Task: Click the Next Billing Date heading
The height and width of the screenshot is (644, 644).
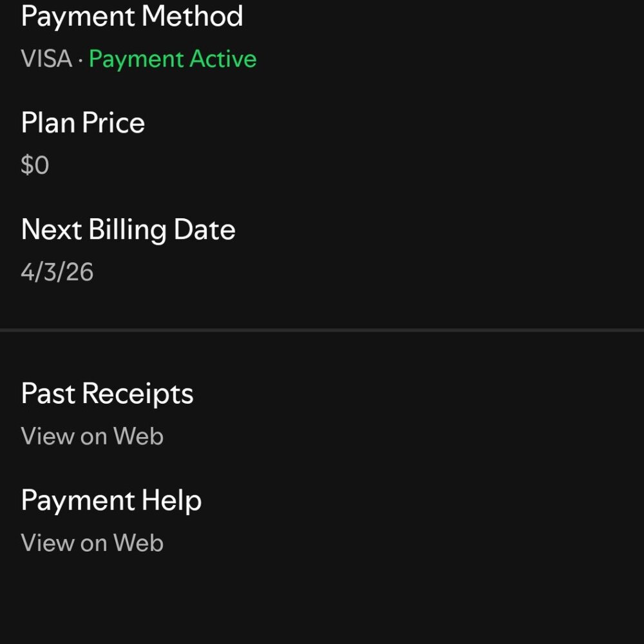Action: [128, 229]
